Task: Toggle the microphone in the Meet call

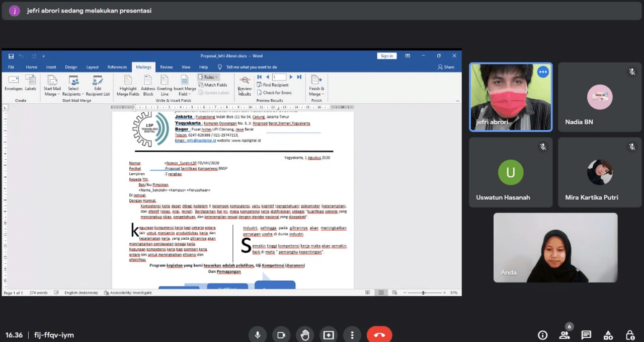Action: pos(258,335)
